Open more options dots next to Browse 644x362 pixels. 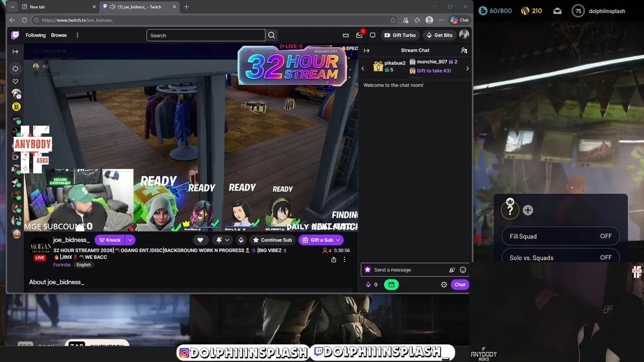(77, 35)
